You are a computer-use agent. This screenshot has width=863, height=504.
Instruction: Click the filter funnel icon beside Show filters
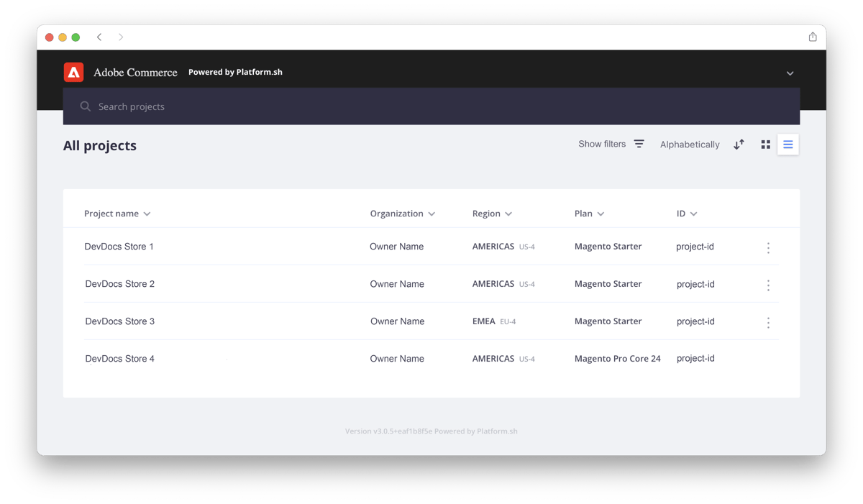pyautogui.click(x=639, y=143)
